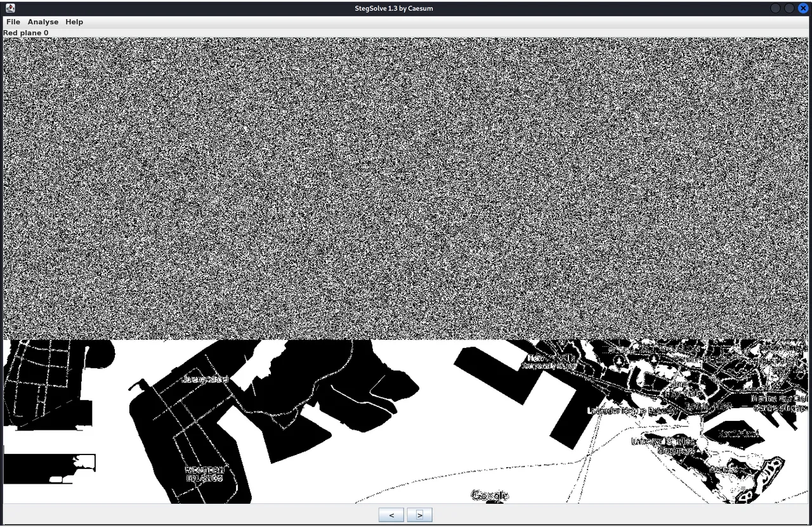Screen dimensions: 812x528
Task: Advance to next plane with > button
Action: point(419,515)
